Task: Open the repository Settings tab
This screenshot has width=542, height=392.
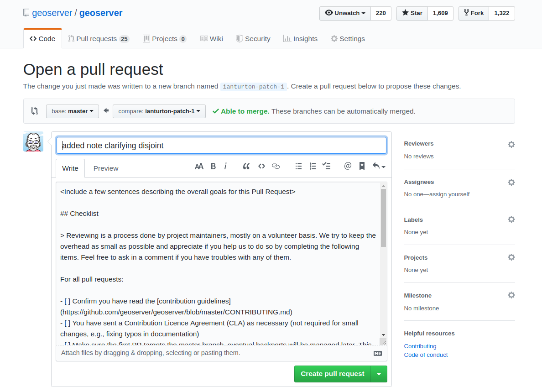Action: pos(348,39)
